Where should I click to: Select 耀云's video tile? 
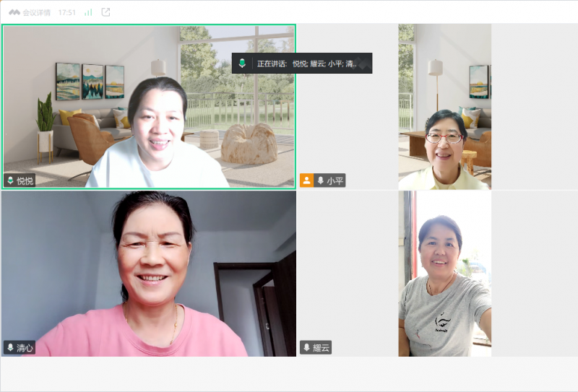[x=444, y=274]
